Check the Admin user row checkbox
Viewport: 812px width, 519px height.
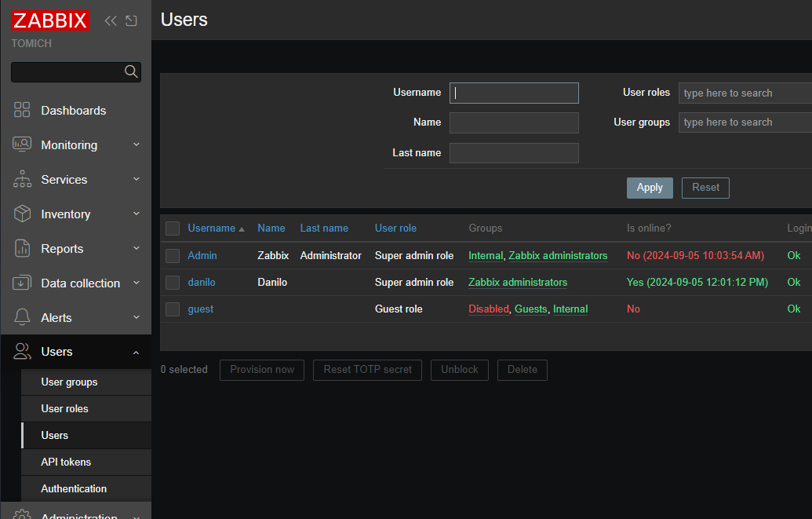(x=173, y=256)
